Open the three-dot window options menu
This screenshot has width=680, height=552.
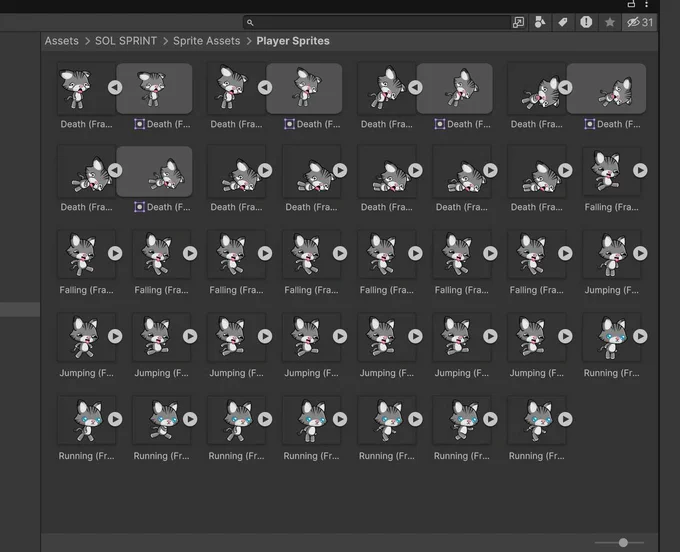[646, 4]
